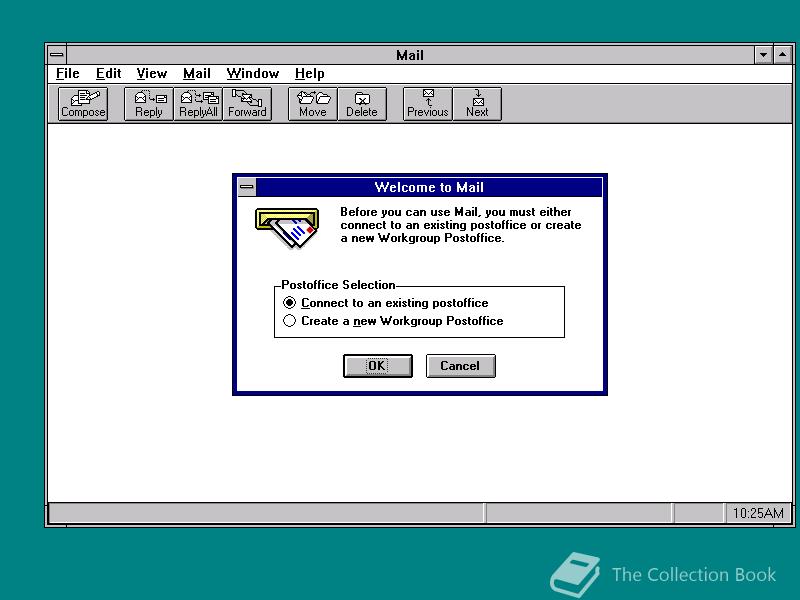
Task: Open the Mail menu
Action: (197, 73)
